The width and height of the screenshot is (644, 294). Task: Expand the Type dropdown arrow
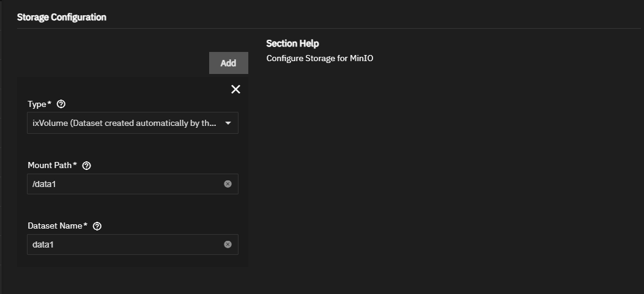pos(228,123)
